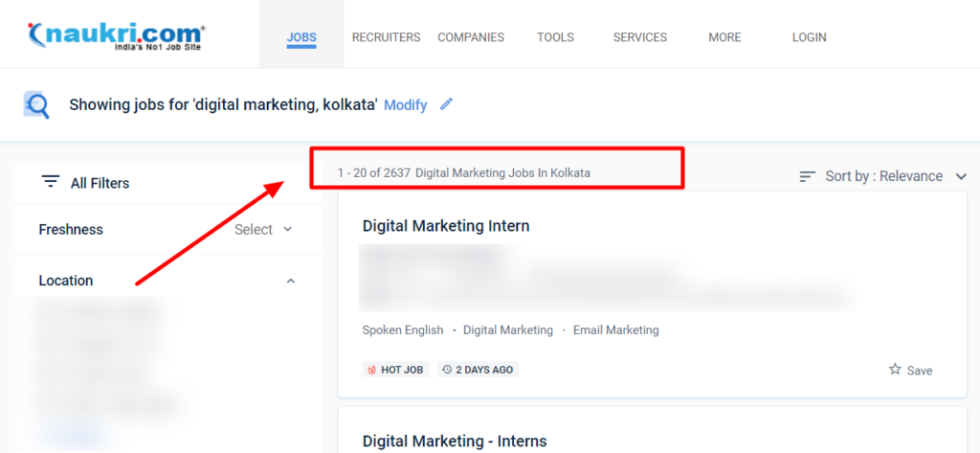Open the SERVICES menu
The width and height of the screenshot is (980, 453).
click(x=640, y=37)
